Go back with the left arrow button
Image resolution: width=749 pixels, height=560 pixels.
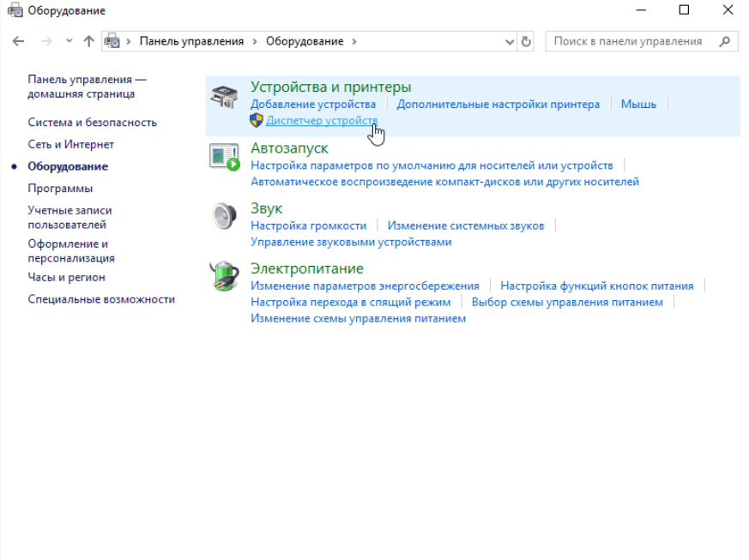click(x=18, y=41)
